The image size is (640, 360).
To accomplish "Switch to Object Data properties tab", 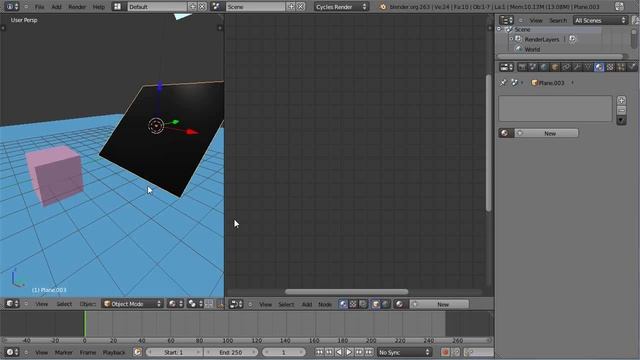I will point(588,67).
